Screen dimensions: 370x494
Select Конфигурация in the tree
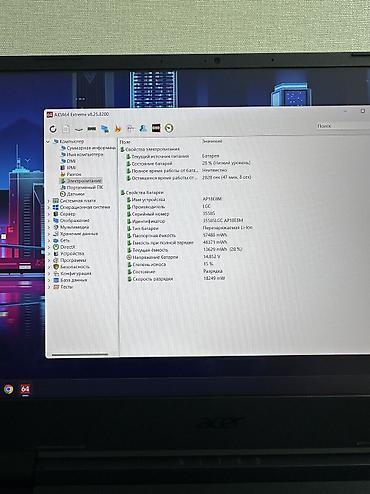click(x=72, y=273)
